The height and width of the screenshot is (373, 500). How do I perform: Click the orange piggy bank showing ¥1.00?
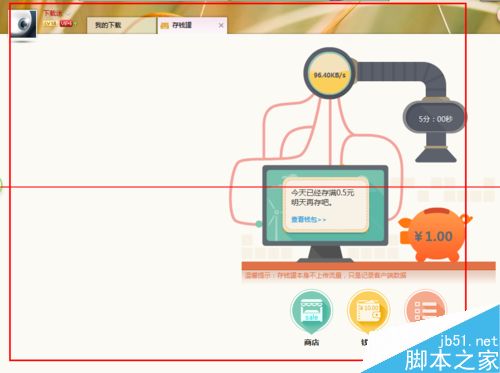[434, 235]
